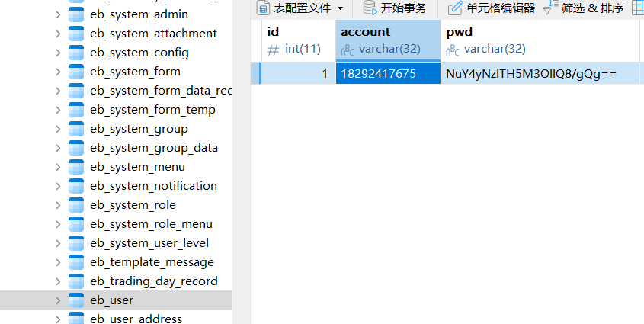Viewport: 644px width, 324px height.
Task: Click the eb_system_config table icon
Action: (76, 53)
